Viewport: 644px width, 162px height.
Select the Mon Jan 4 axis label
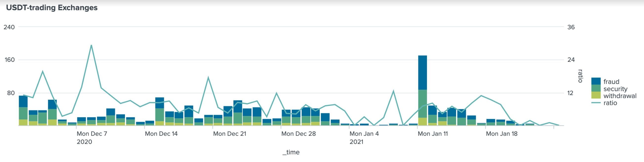click(x=364, y=134)
